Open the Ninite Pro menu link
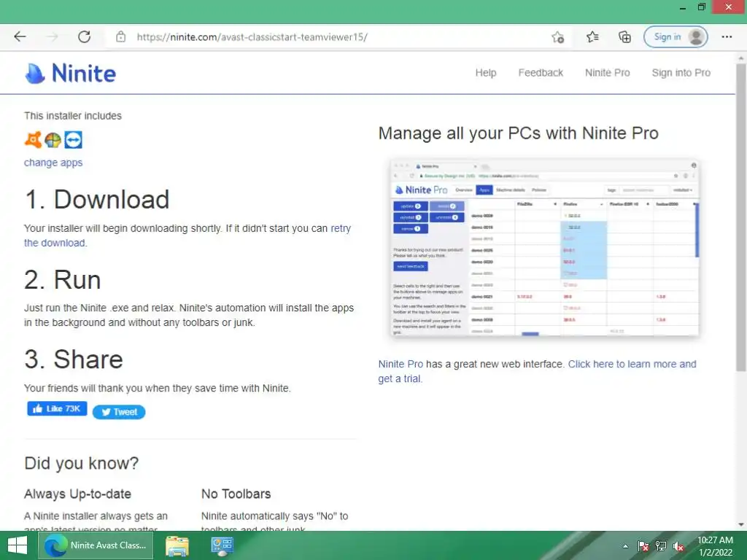The image size is (747, 560). pyautogui.click(x=608, y=73)
